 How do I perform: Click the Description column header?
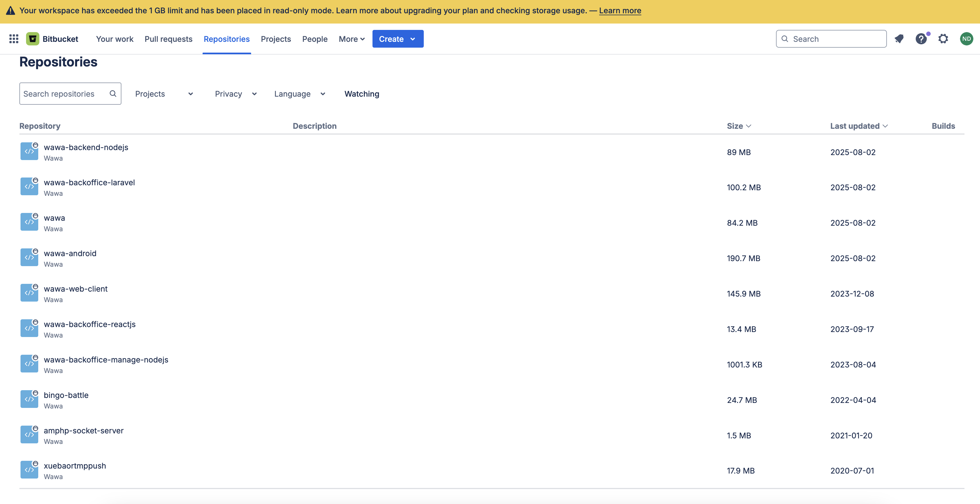(x=315, y=126)
